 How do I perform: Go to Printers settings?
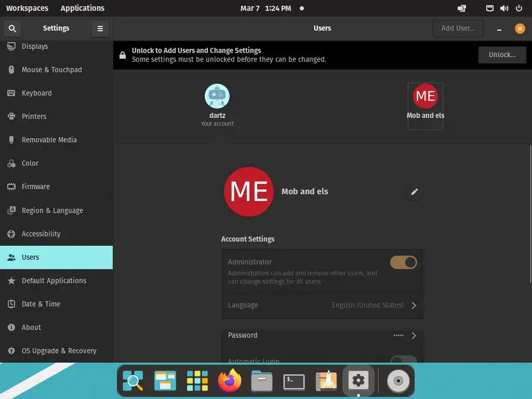[56, 116]
